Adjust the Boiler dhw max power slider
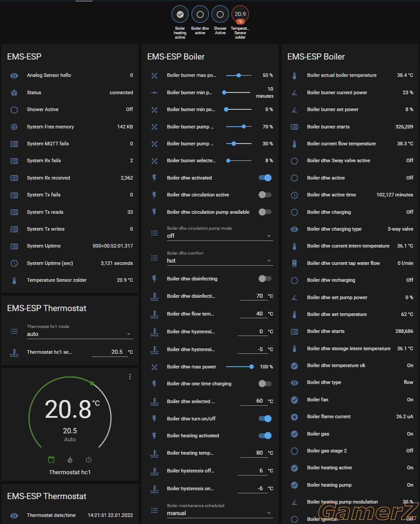Viewport: 420px width, 524px height. tap(239, 367)
